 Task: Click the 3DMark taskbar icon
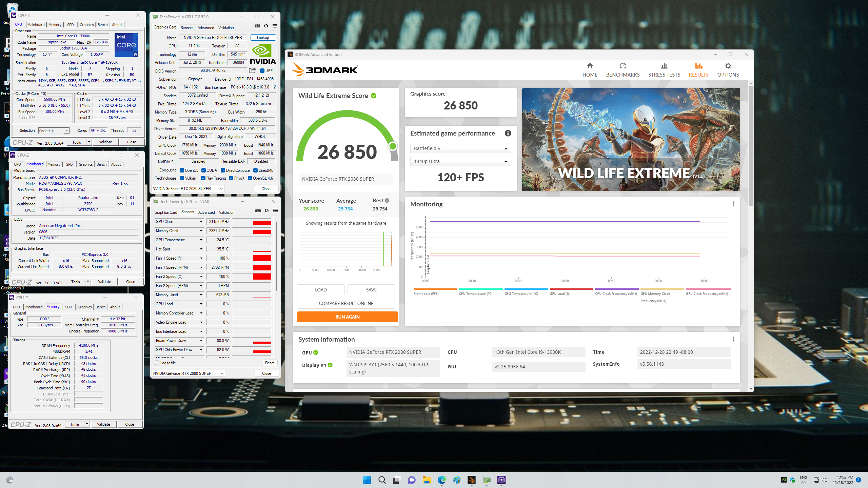point(471,480)
